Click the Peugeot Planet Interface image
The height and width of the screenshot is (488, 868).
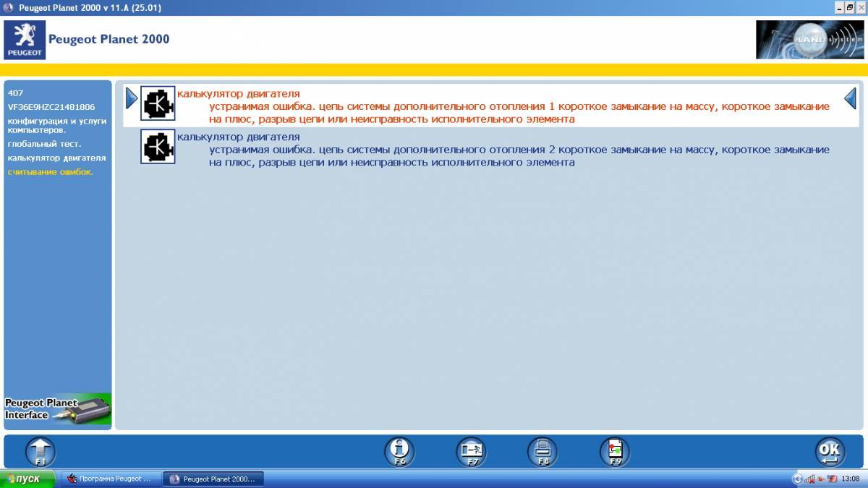point(58,409)
